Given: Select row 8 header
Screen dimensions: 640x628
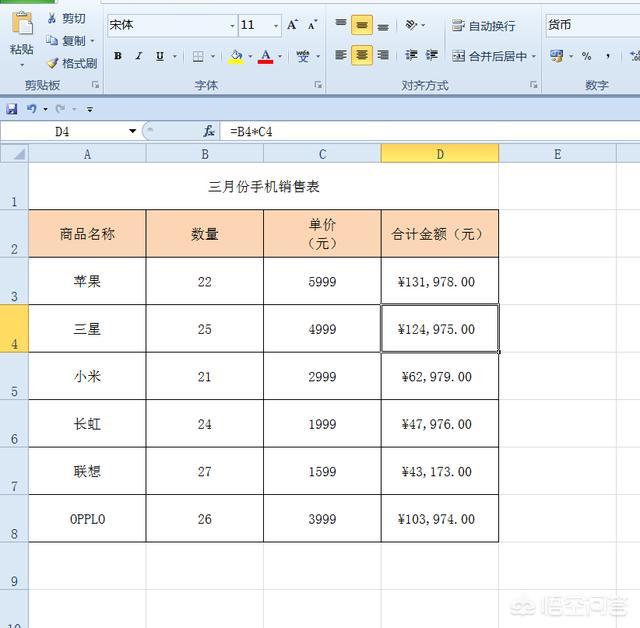Looking at the screenshot, I should point(14,519).
